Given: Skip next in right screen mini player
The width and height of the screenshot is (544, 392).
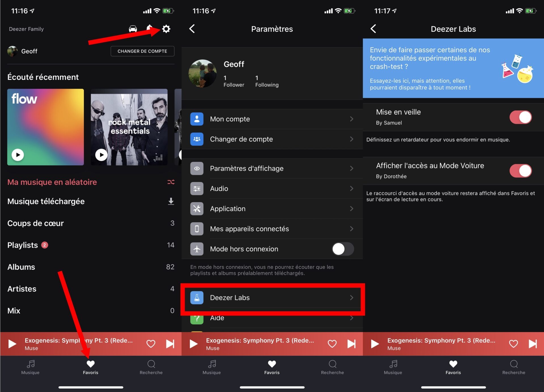Looking at the screenshot, I should [533, 344].
